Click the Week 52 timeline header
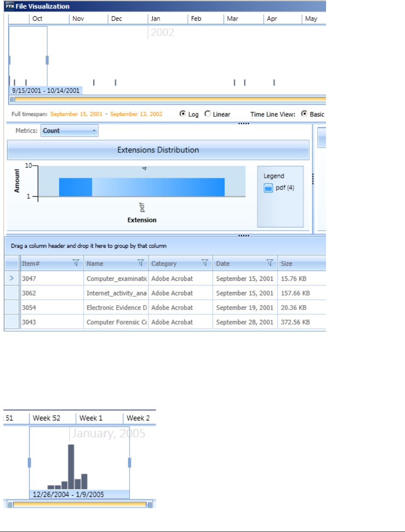This screenshot has width=405, height=532. (52, 418)
